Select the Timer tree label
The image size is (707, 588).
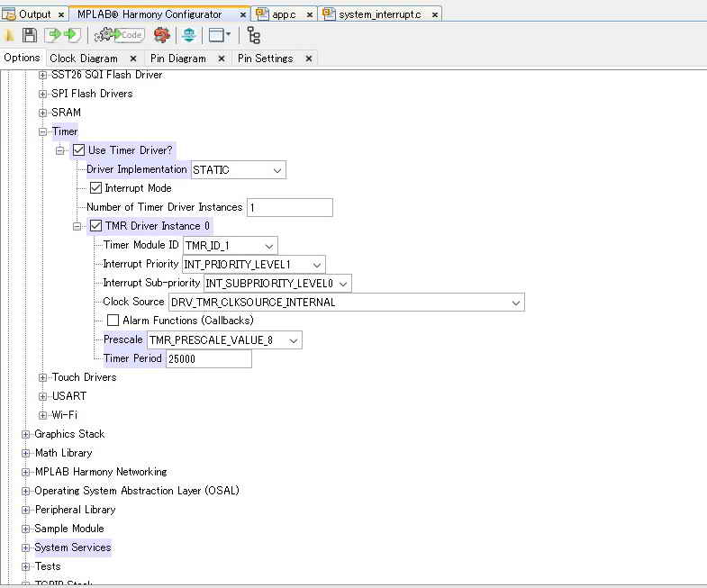(x=65, y=131)
